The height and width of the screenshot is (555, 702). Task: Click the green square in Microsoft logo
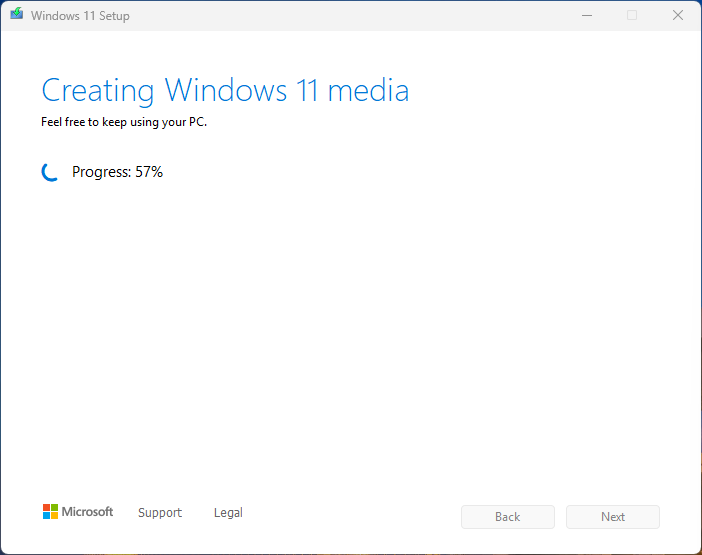(x=54, y=508)
